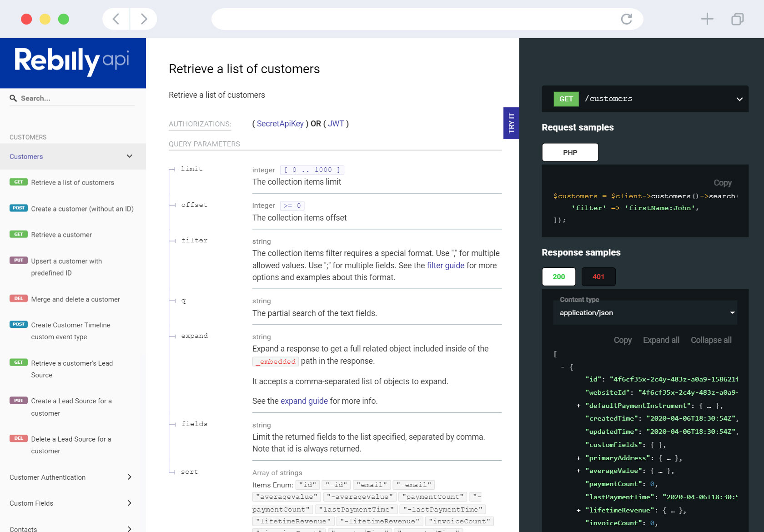The height and width of the screenshot is (532, 764).
Task: Open the Content type dropdown
Action: pyautogui.click(x=644, y=313)
